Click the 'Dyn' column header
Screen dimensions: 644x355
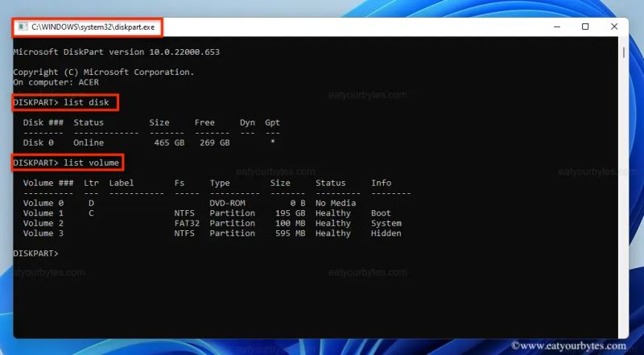point(247,122)
